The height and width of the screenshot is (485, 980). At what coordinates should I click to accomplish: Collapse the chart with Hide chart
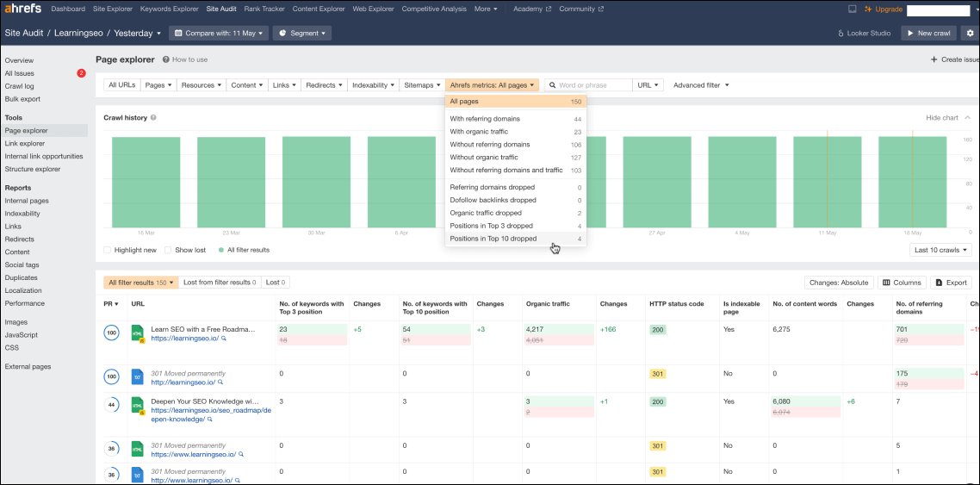[x=948, y=117]
